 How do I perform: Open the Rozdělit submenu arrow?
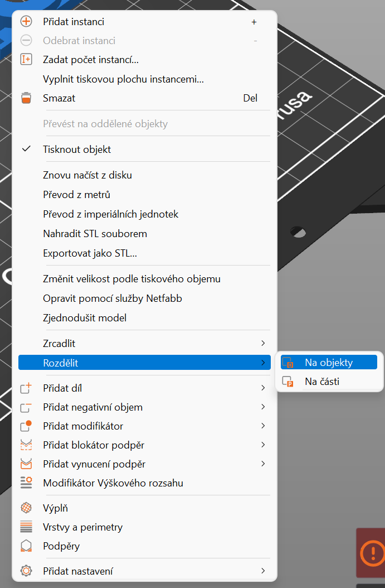(263, 363)
